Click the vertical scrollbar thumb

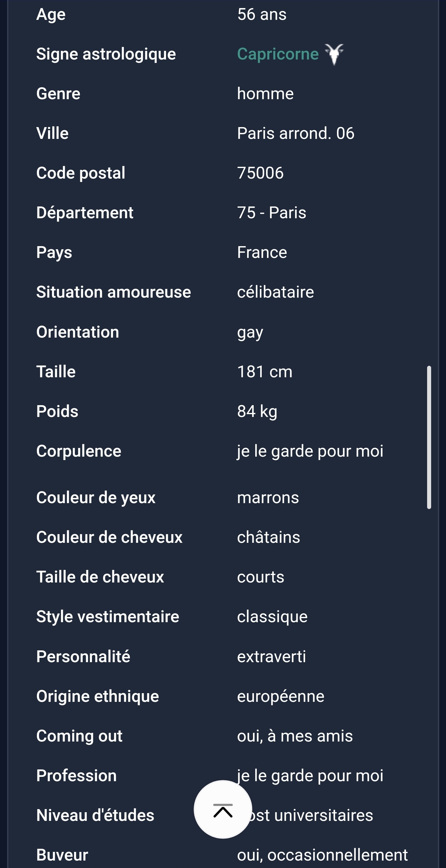pos(429,437)
